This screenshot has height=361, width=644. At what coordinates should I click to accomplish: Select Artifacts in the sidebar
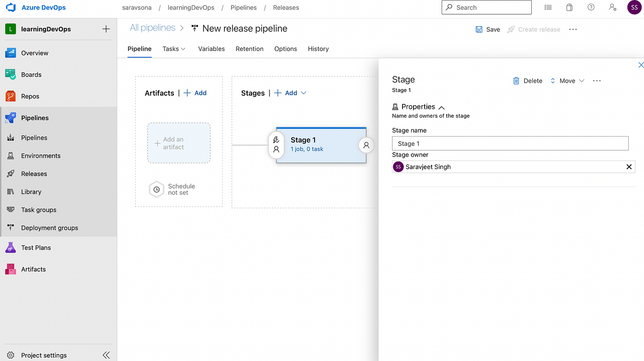pyautogui.click(x=34, y=269)
